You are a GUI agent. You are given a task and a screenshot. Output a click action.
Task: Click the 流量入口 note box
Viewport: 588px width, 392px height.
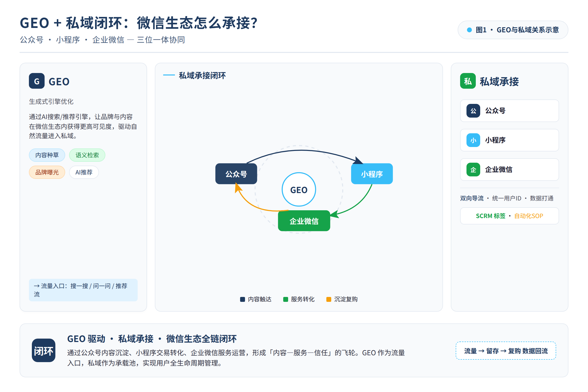83,290
